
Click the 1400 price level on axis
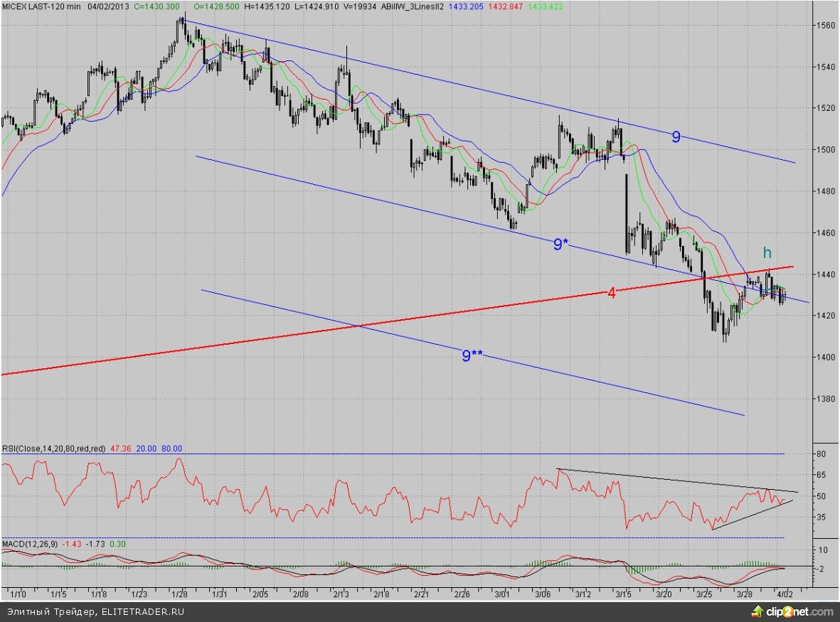826,357
